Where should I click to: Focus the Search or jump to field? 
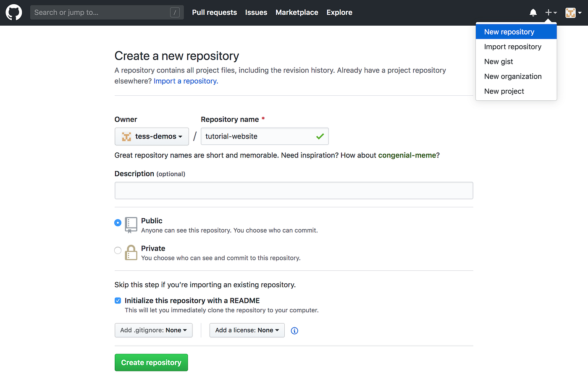click(x=107, y=13)
